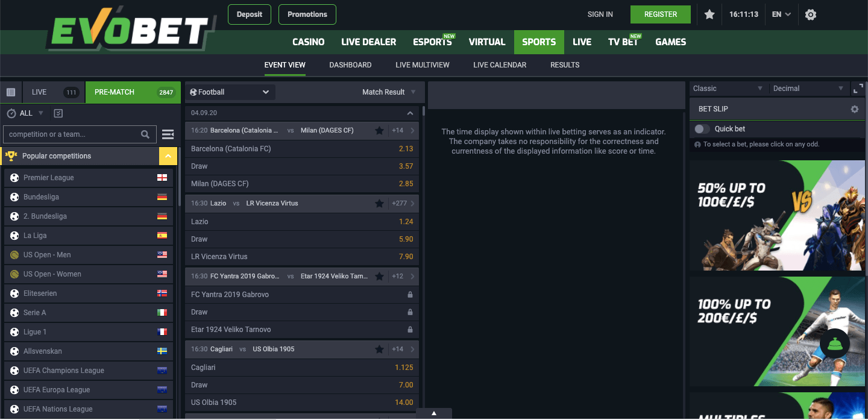The height and width of the screenshot is (420, 868).
Task: Click the green bell chat button
Action: click(x=835, y=344)
